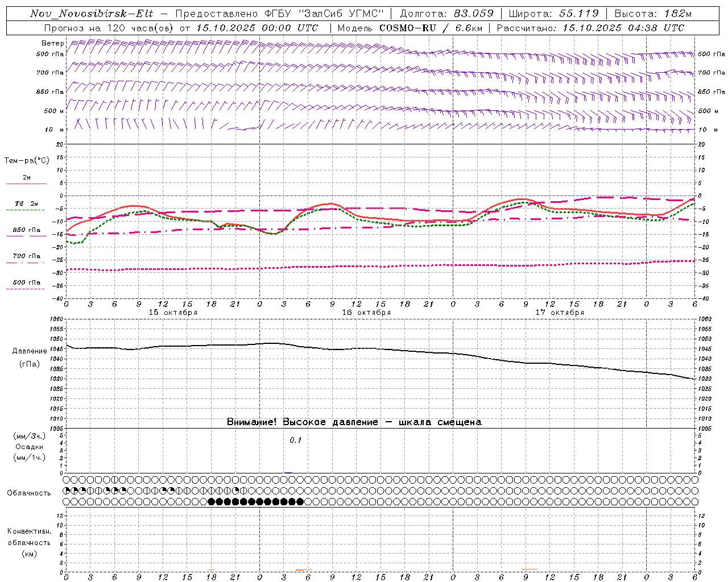
Task: Click the 17 октября date label
Action: 560,313
